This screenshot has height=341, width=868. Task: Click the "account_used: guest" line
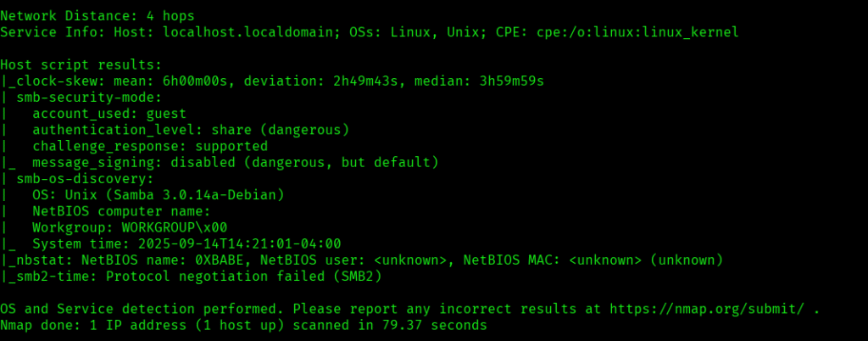pyautogui.click(x=108, y=113)
